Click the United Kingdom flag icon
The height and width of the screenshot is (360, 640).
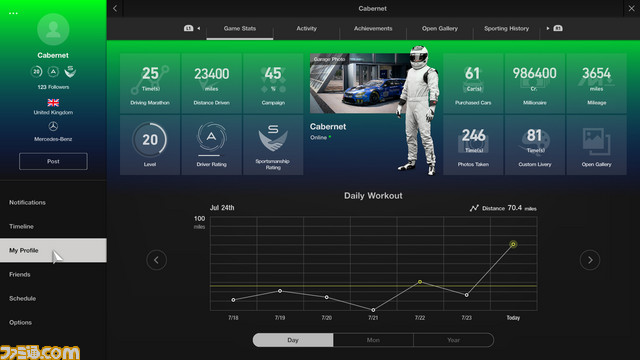click(x=53, y=102)
